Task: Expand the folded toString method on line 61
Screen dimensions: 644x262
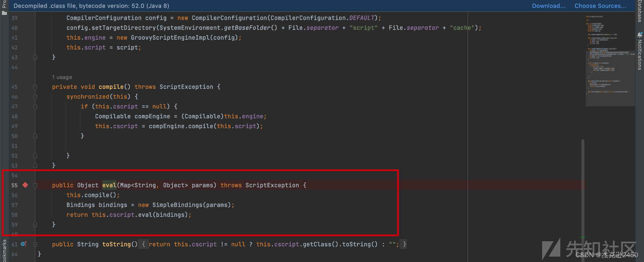Action: click(x=35, y=244)
